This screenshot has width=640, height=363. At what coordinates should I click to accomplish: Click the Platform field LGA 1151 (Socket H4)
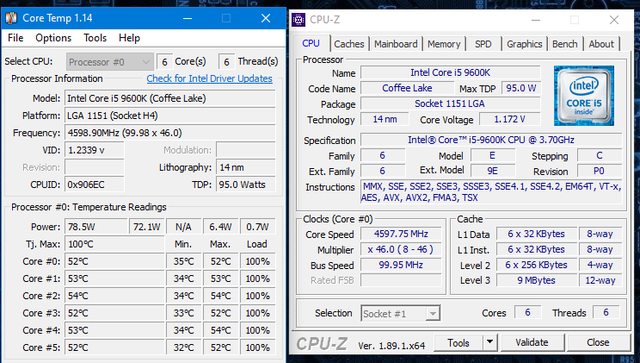(170, 116)
